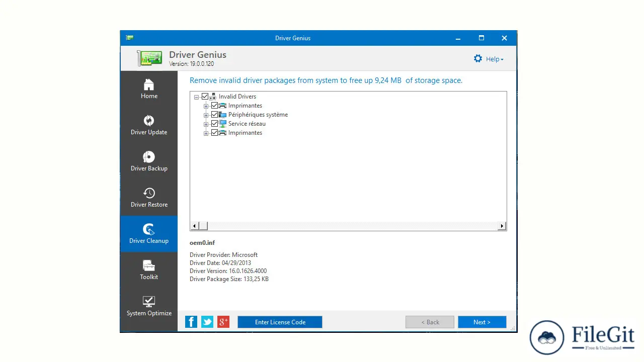Close the Driver Genius window

pyautogui.click(x=505, y=38)
